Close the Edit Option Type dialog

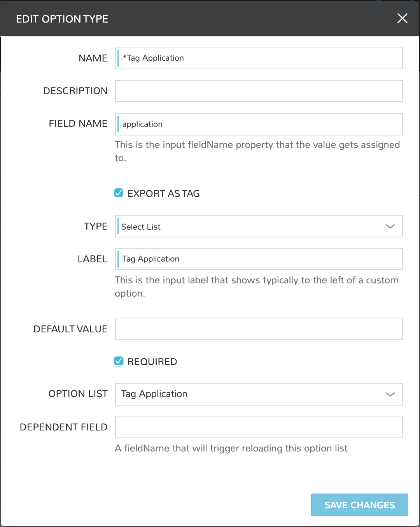pos(402,18)
